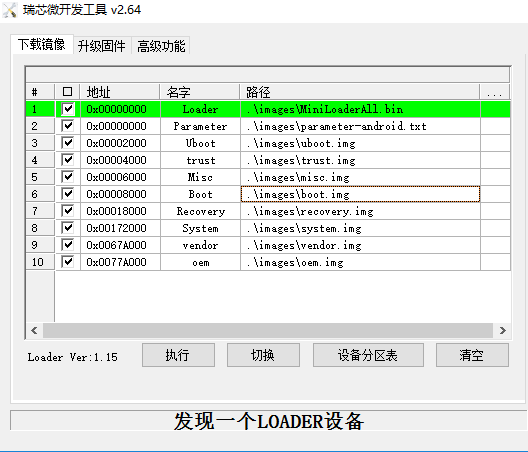The height and width of the screenshot is (452, 528).
Task: Click the left scroll arrow of horizontal scrollbar
Action: point(34,330)
